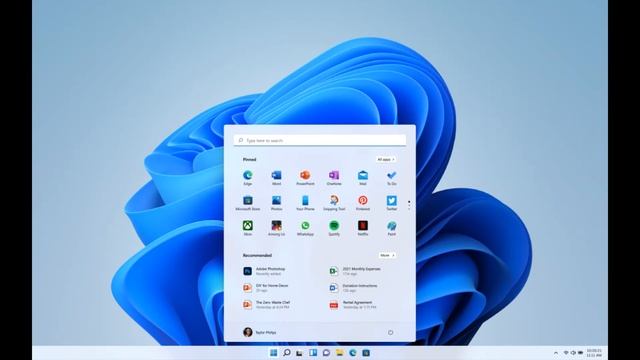Open Widgets from the taskbar
Image resolution: width=640 pixels, height=360 pixels.
click(x=313, y=353)
